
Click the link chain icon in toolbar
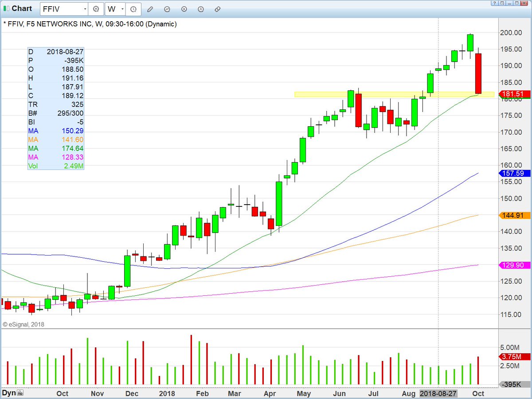tap(217, 9)
